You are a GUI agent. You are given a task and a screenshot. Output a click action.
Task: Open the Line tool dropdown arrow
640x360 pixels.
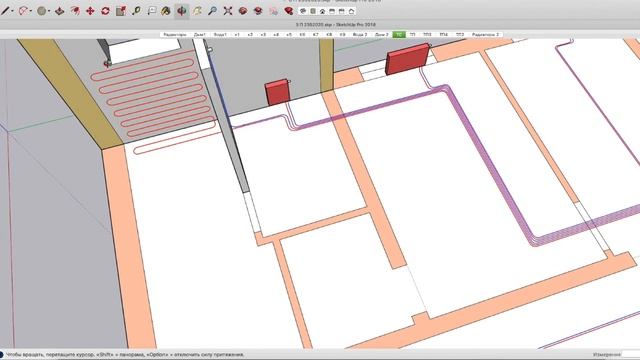point(13,11)
